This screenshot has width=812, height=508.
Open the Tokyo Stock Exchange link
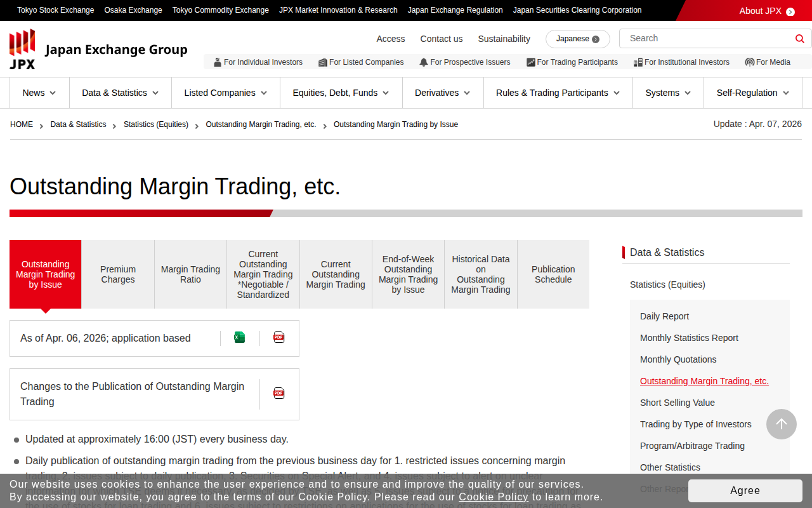56,10
